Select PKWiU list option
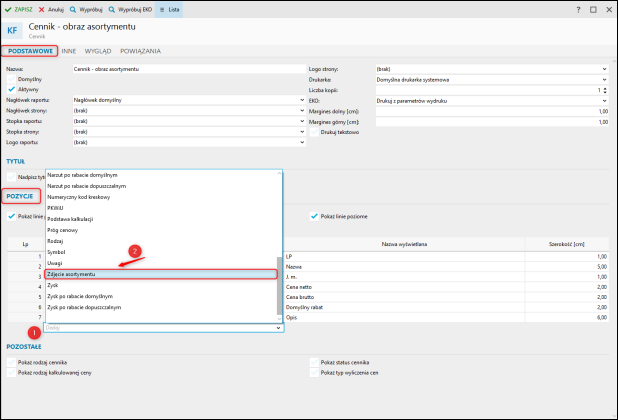This screenshot has width=618, height=420. coord(161,208)
